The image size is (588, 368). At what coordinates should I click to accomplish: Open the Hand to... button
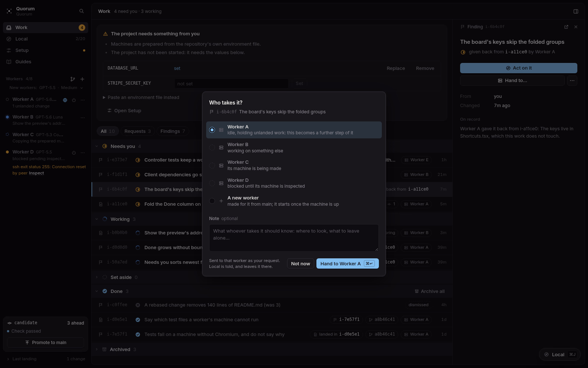point(512,81)
